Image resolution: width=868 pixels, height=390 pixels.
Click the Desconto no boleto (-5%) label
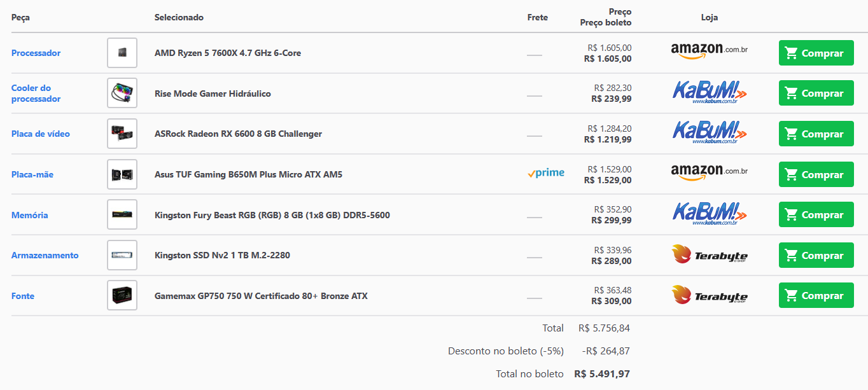point(506,351)
